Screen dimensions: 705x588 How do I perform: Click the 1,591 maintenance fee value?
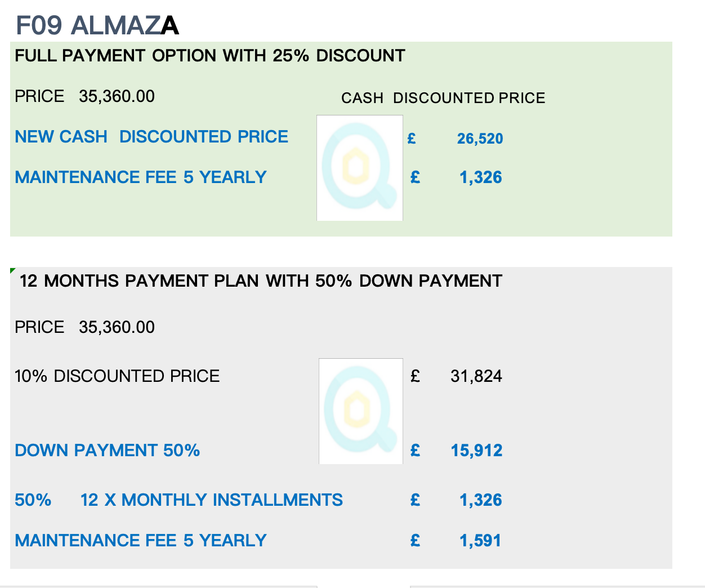(x=480, y=541)
